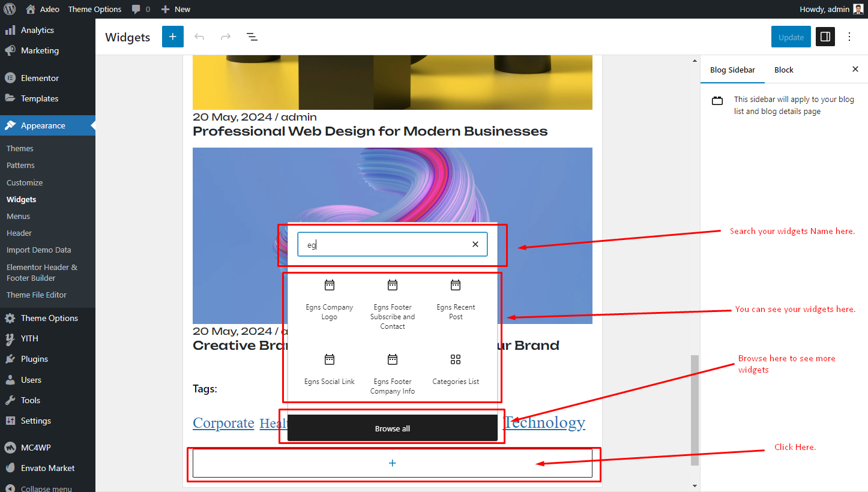The width and height of the screenshot is (868, 492).
Task: Insert the Egns Social Link widget
Action: coord(330,370)
